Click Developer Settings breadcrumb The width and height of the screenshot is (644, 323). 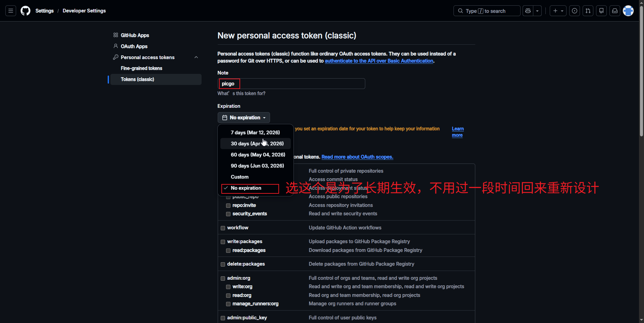click(x=84, y=11)
